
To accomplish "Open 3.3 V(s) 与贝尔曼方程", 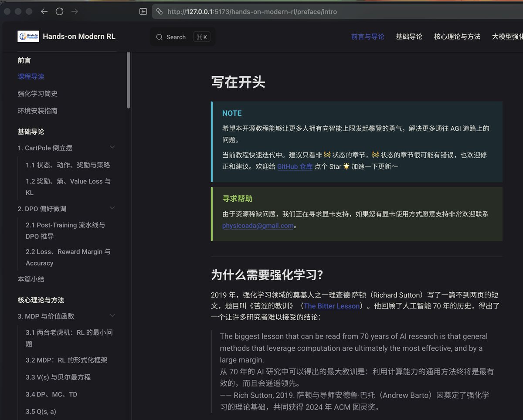I will 58,377.
